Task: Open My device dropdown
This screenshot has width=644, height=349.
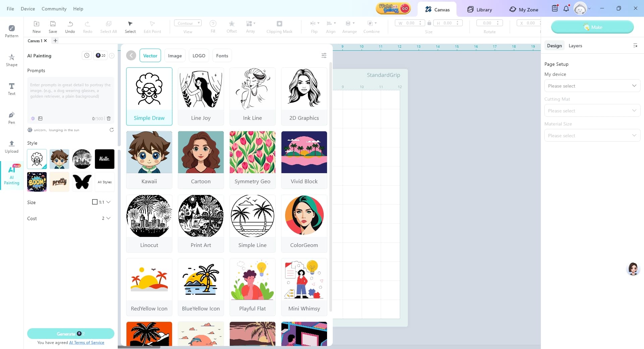Action: [x=592, y=86]
